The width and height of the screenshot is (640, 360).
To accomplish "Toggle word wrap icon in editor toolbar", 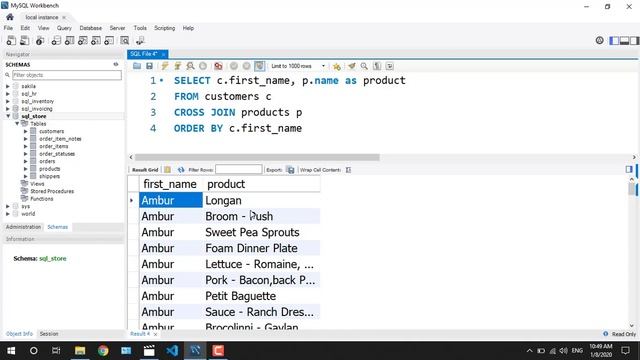I will point(389,66).
